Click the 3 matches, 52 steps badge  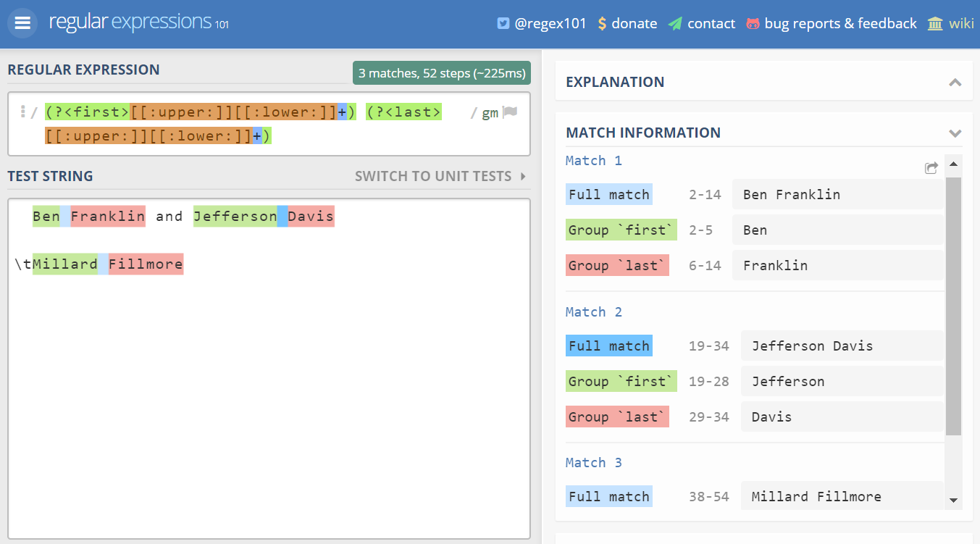tap(441, 73)
